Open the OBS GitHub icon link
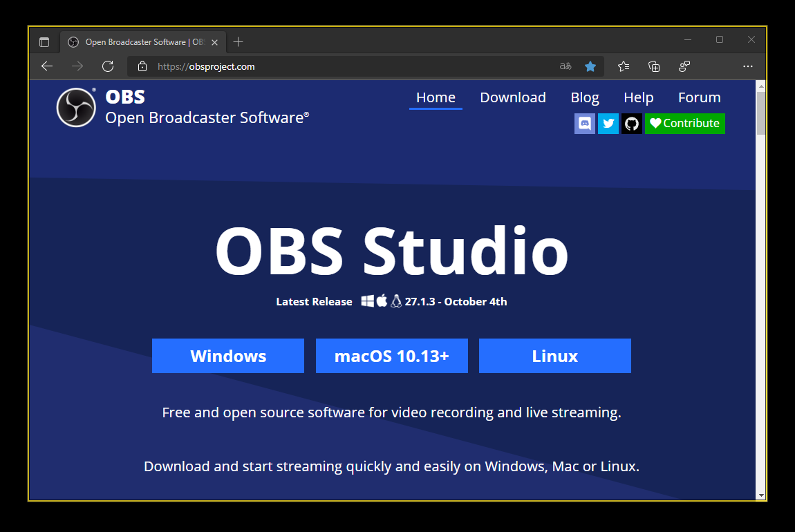Viewport: 795px width, 532px height. pos(632,124)
